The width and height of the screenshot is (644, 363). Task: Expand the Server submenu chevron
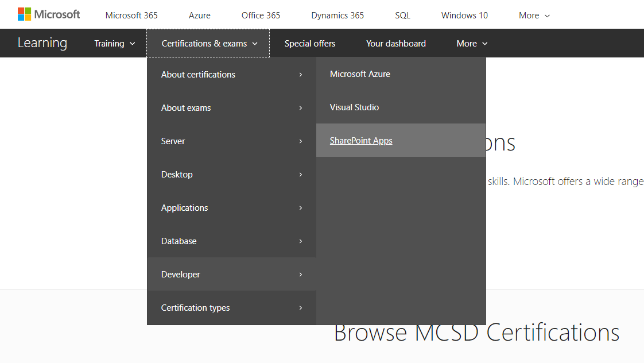click(x=300, y=141)
